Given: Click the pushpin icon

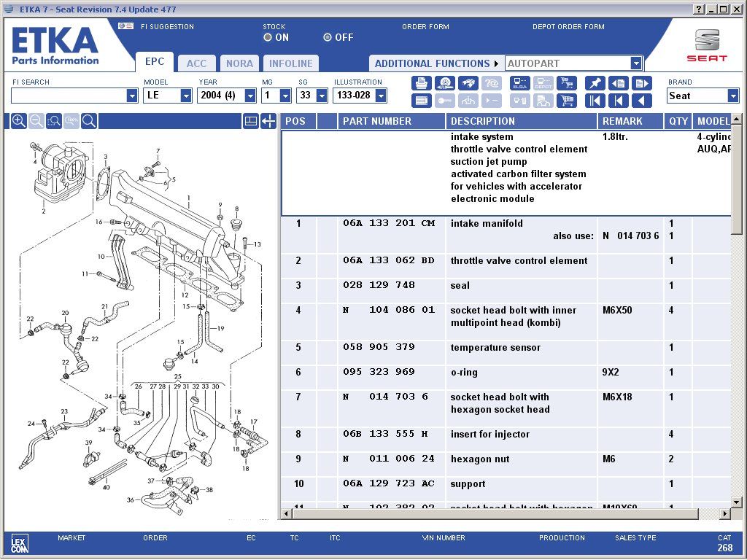Looking at the screenshot, I should tap(595, 83).
